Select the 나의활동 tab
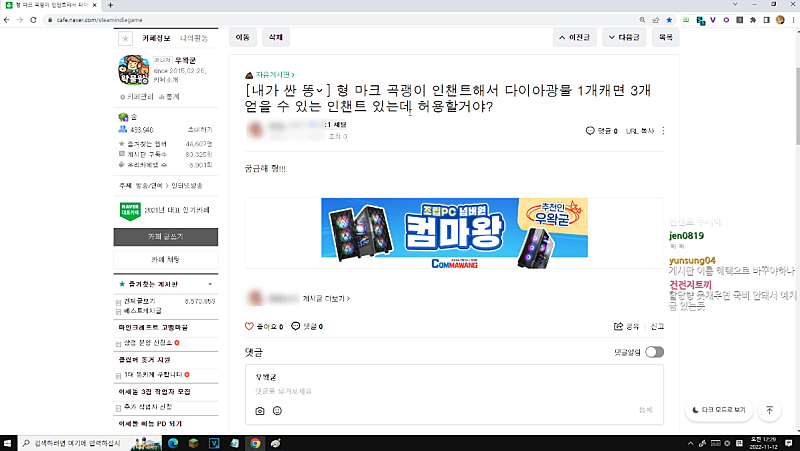This screenshot has height=451, width=800. tap(194, 38)
